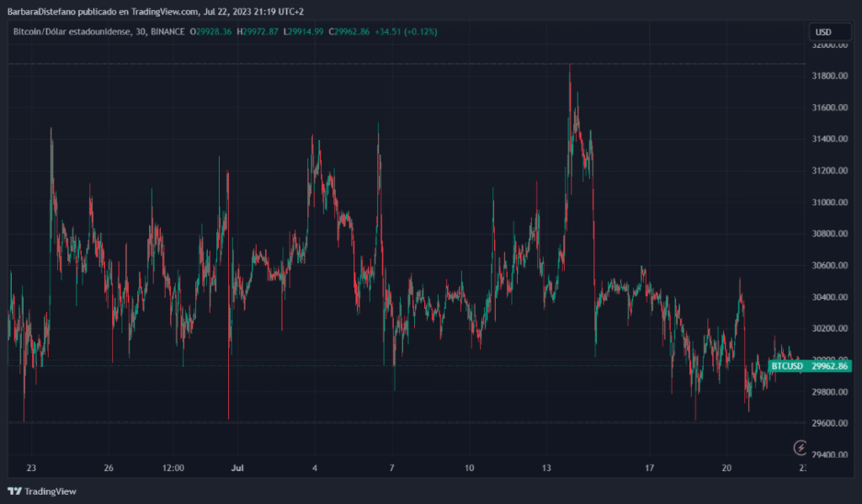
Task: Click the 31800.00 level on price scale
Action: click(x=828, y=77)
